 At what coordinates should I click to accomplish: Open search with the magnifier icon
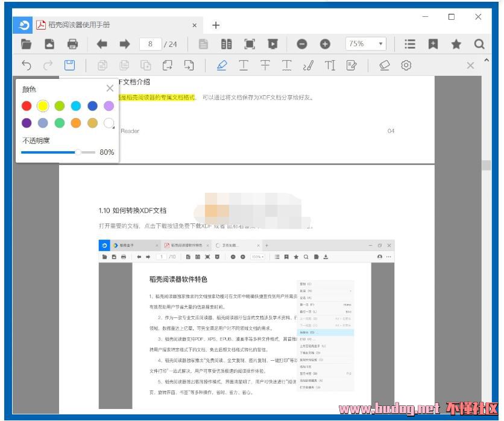479,44
